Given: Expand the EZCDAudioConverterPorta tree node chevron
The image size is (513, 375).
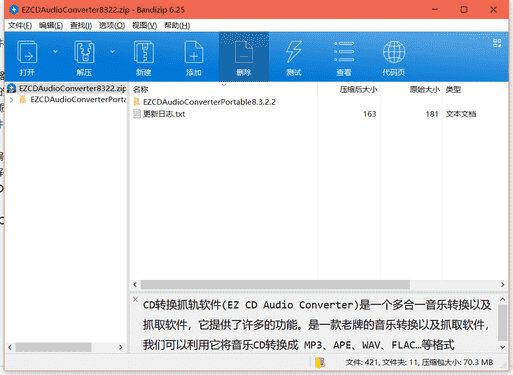Looking at the screenshot, I should (x=12, y=100).
